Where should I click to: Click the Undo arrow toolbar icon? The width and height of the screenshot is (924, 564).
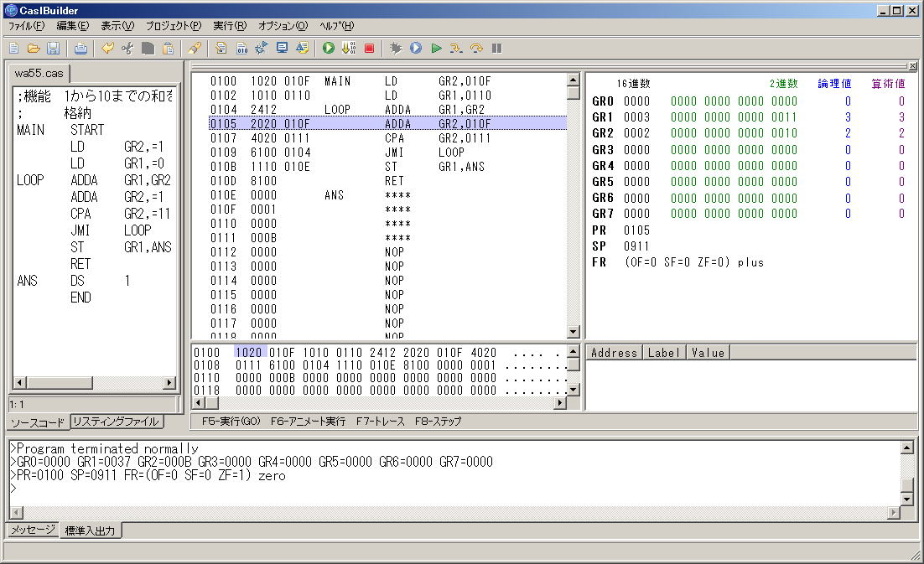tap(107, 49)
